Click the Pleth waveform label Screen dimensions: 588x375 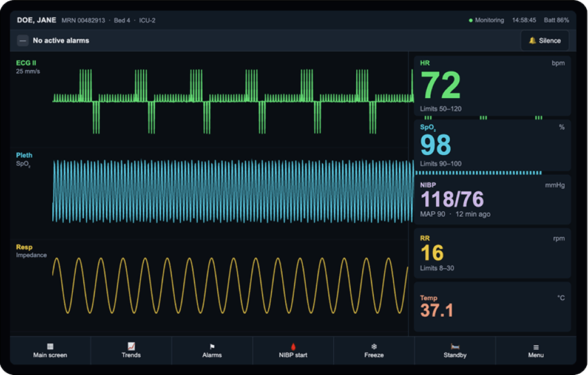click(24, 155)
